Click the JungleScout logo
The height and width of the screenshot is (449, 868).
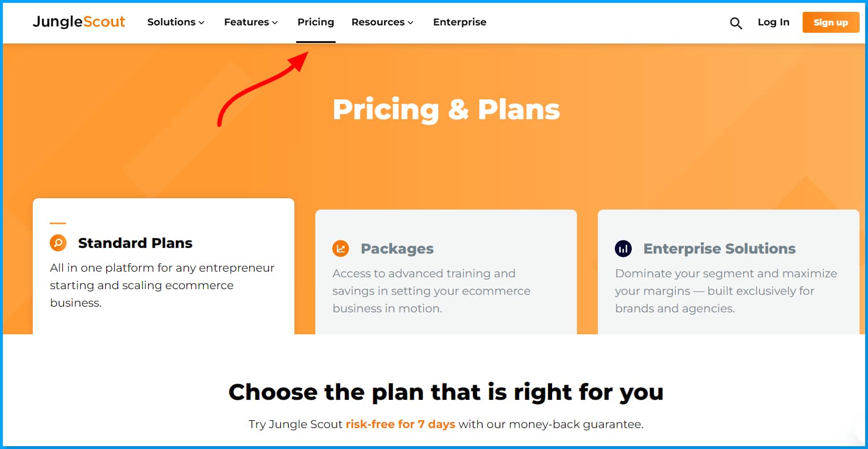79,22
